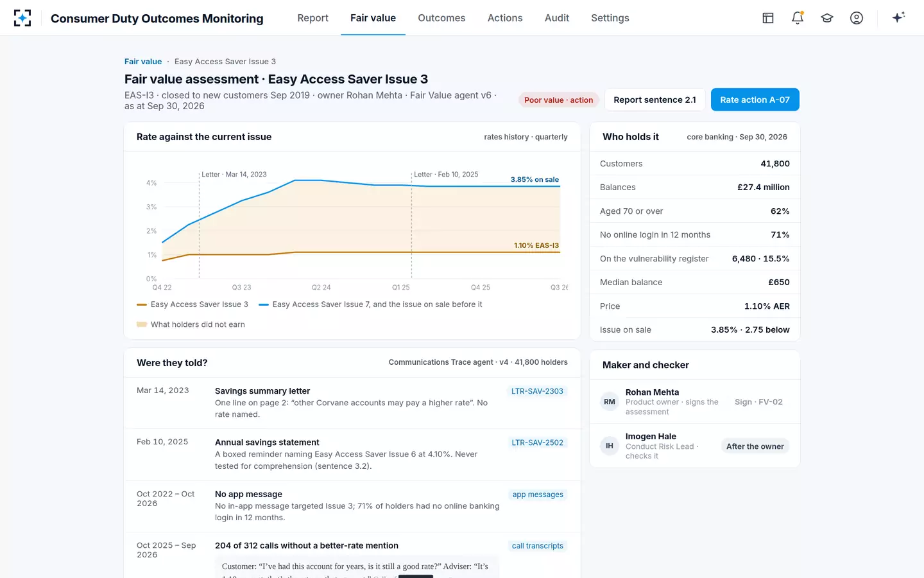Click the What holders did not earn legend entry
This screenshot has width=924, height=578.
(x=191, y=324)
